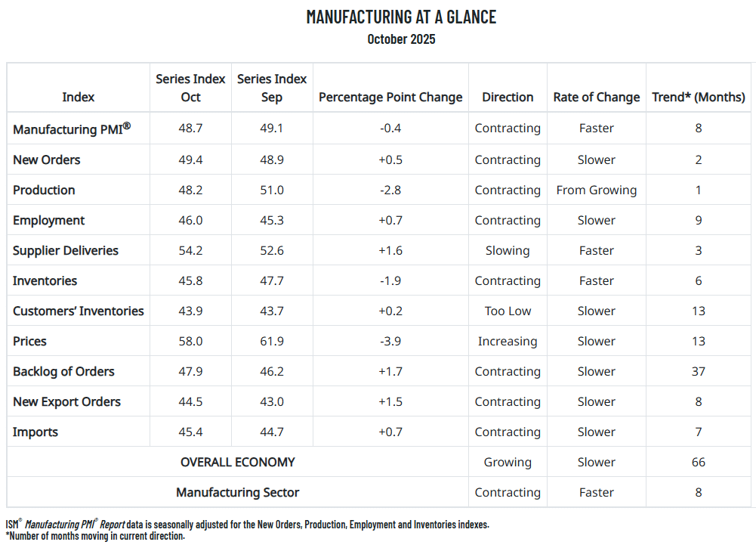756x548 pixels.
Task: Click the Backlog of Orders trend value 37
Action: click(x=699, y=371)
